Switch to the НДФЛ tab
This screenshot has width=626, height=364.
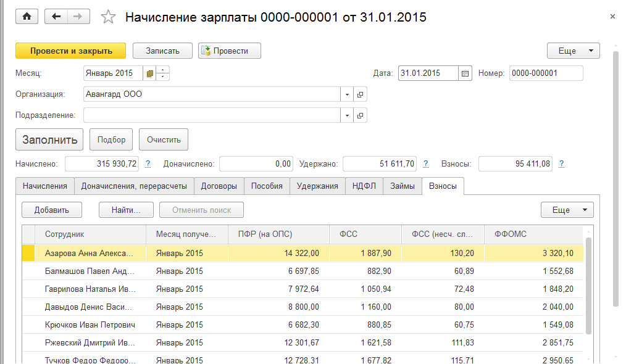pos(364,186)
